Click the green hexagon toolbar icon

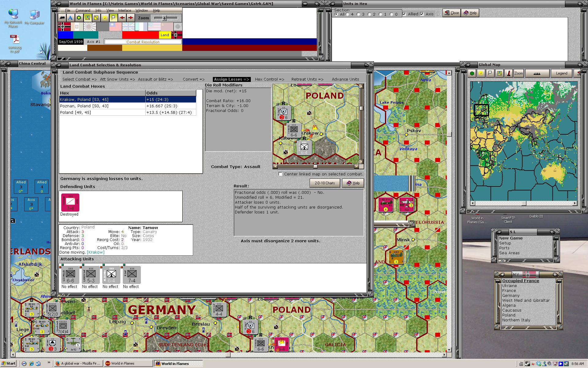[79, 18]
